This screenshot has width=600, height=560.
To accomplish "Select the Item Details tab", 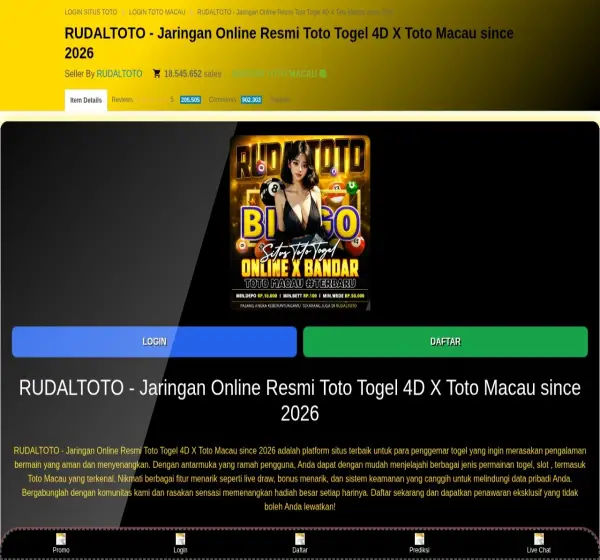I will (x=86, y=100).
